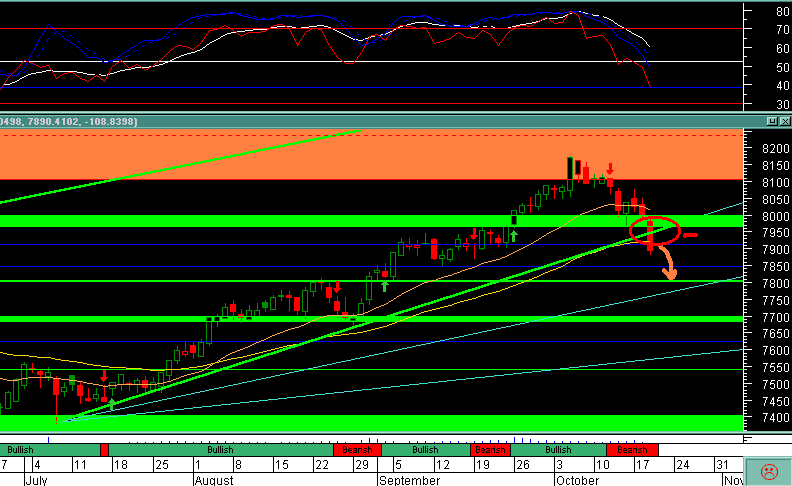
Task: Click the date label 26 on the axis
Action: (523, 464)
